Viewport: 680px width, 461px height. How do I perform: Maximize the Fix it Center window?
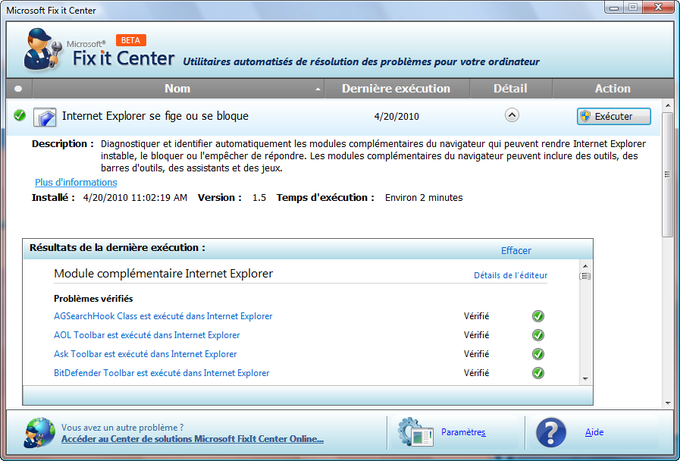633,7
